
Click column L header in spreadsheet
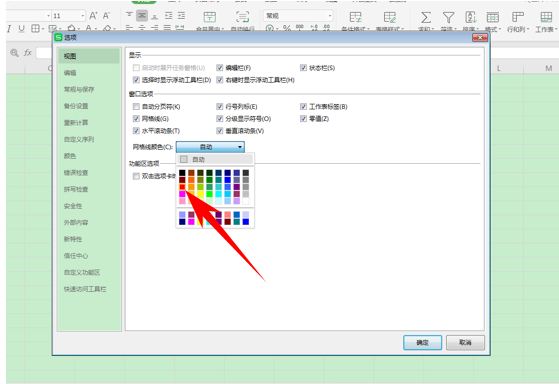pyautogui.click(x=498, y=68)
